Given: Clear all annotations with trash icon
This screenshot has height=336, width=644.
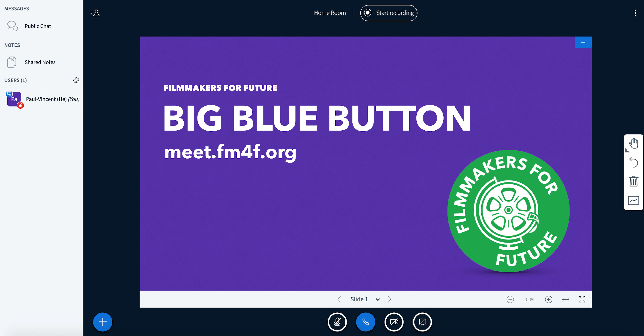Looking at the screenshot, I should click(x=634, y=181).
